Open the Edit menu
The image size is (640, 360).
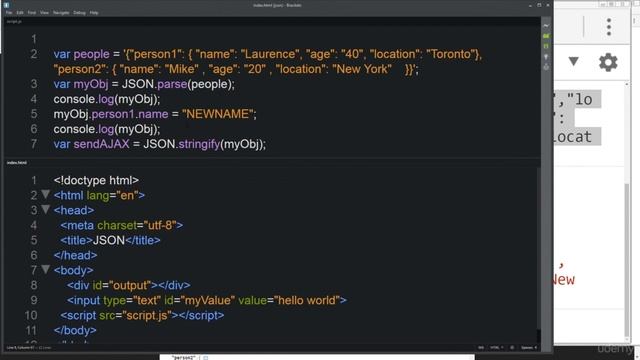point(20,13)
